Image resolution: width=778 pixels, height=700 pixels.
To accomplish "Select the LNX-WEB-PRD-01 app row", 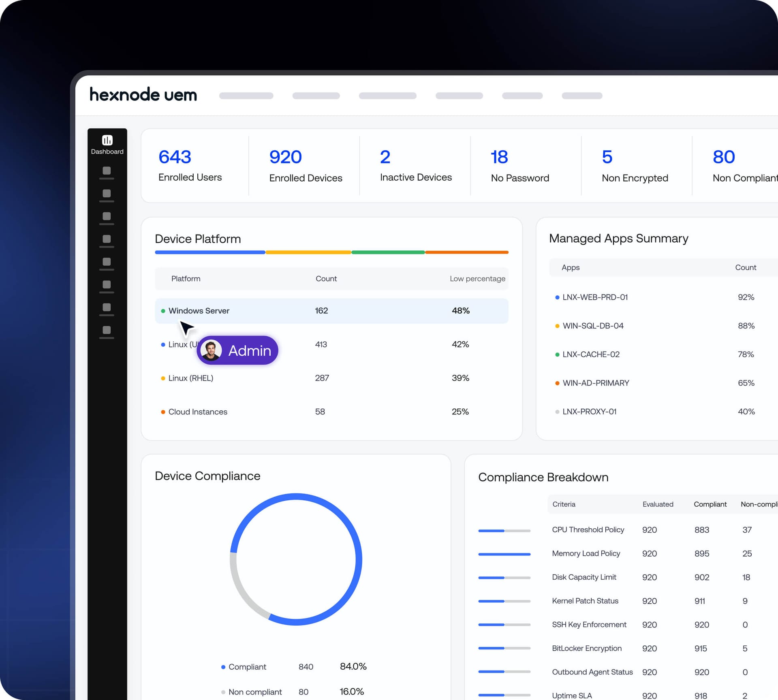I will click(x=663, y=297).
